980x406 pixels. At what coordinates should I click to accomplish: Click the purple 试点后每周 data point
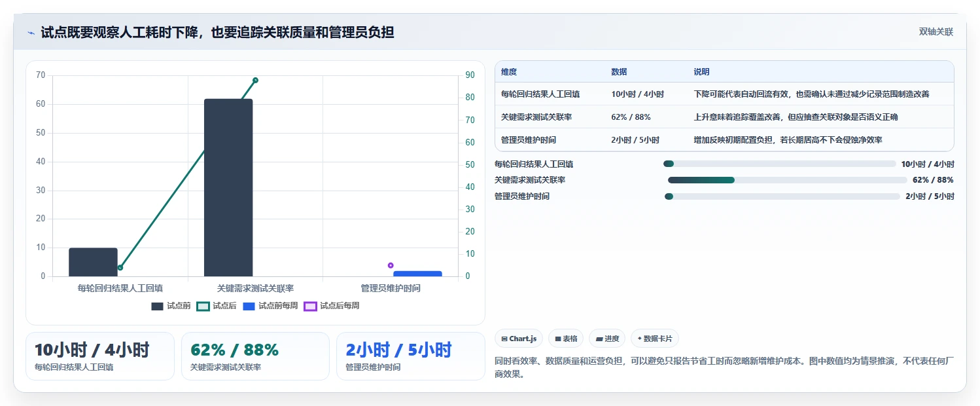[391, 265]
